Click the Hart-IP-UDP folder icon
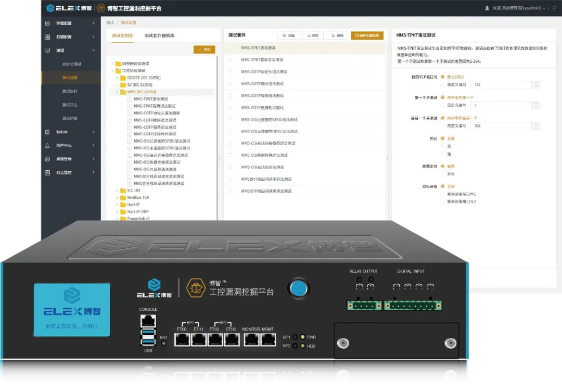Viewport: 562px width, 392px height. click(x=123, y=211)
